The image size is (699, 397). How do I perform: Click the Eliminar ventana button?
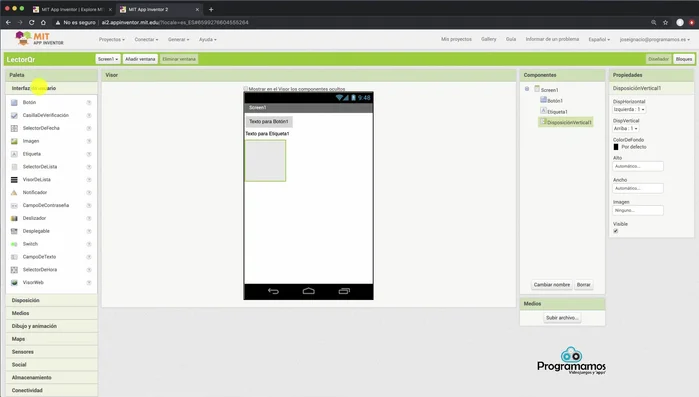(x=179, y=59)
